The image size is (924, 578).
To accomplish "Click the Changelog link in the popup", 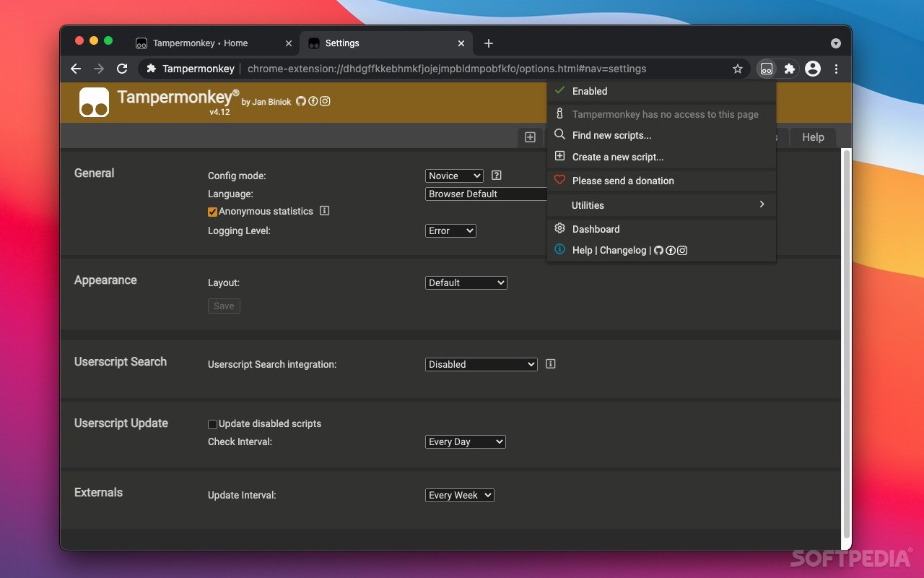I will coord(623,250).
